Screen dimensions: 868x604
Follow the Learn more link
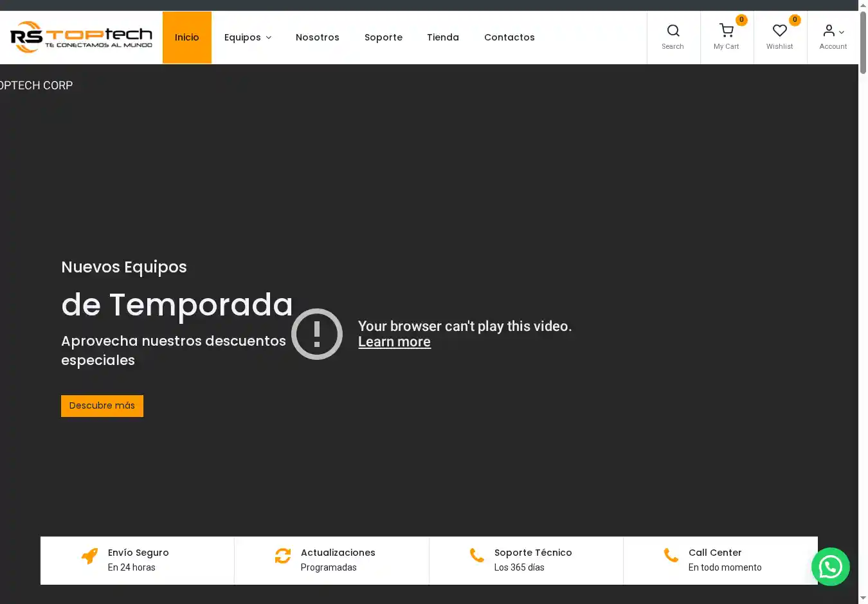click(x=394, y=342)
